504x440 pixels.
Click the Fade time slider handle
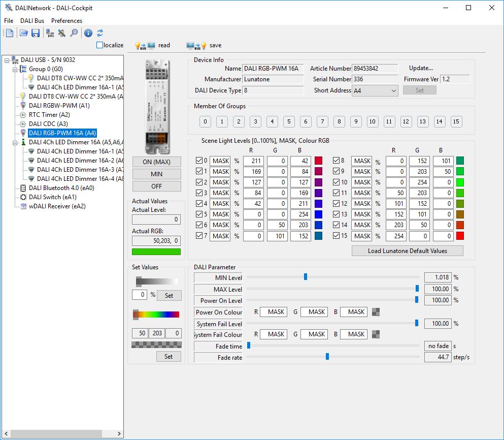pyautogui.click(x=249, y=345)
